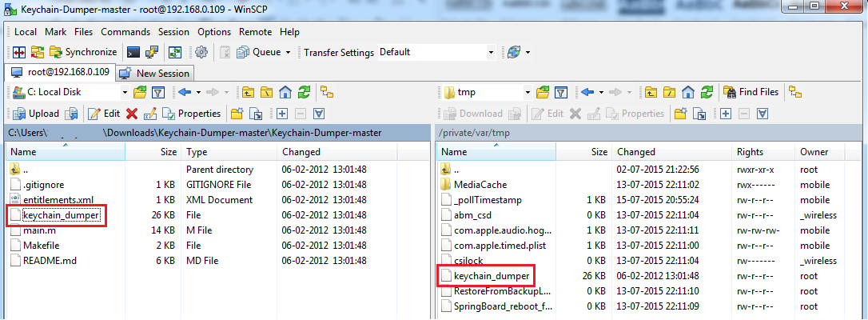Open the Session menu
868x320 pixels.
[x=173, y=31]
